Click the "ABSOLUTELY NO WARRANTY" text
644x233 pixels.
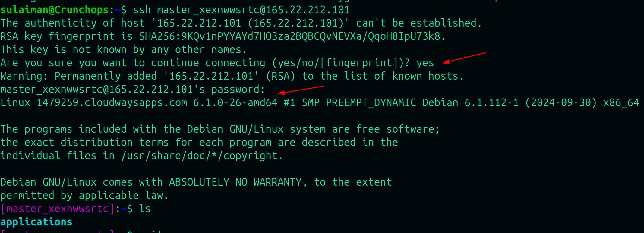[x=235, y=182]
